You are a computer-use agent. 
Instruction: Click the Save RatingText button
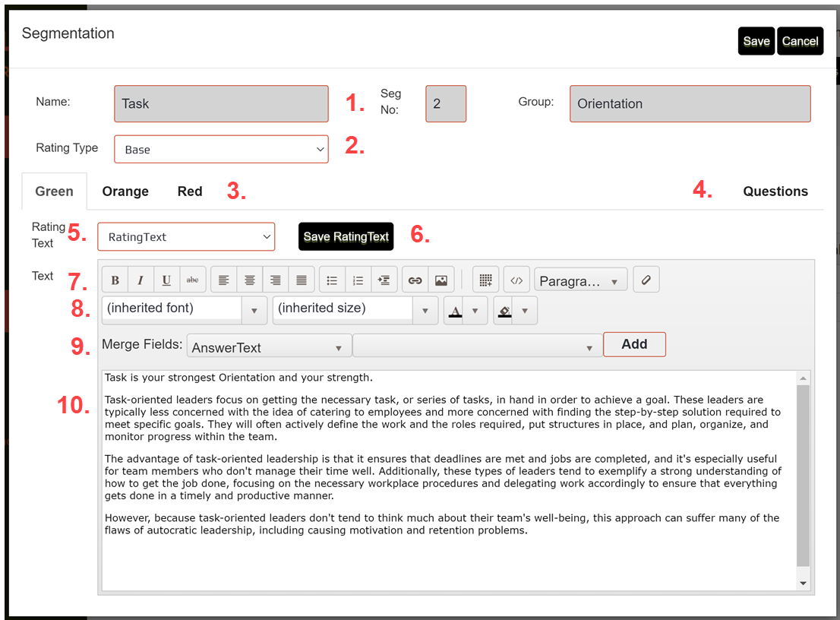point(346,236)
